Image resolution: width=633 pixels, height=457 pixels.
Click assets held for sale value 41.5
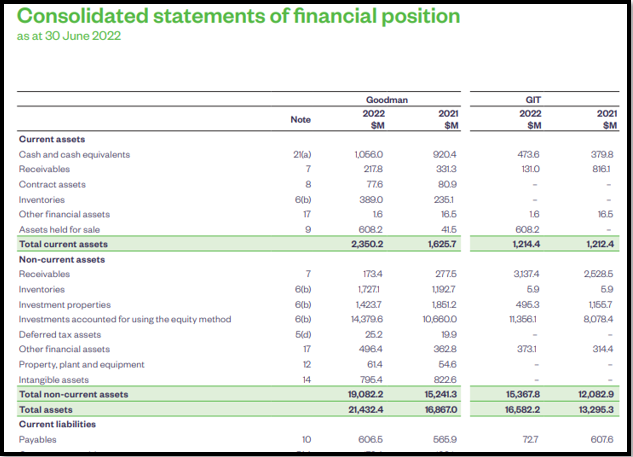tap(449, 230)
